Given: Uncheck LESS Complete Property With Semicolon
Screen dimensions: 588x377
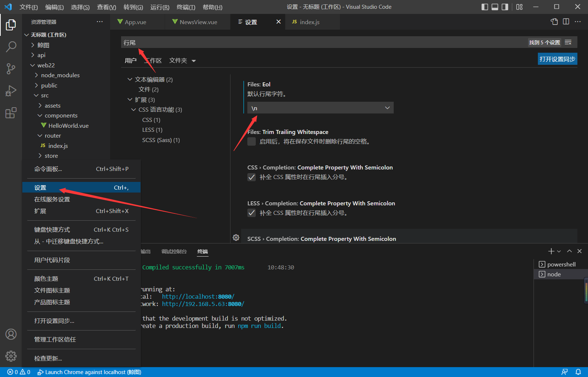Looking at the screenshot, I should (x=251, y=213).
